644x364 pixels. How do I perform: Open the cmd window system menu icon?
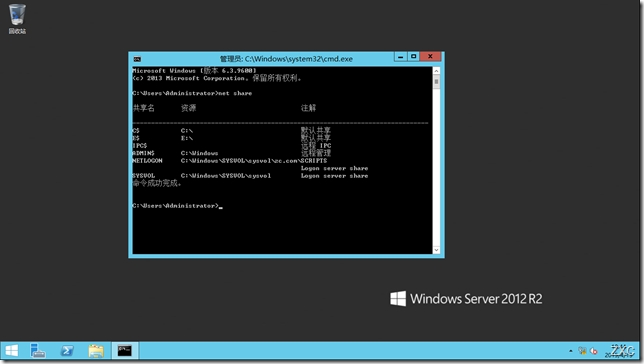(x=137, y=59)
